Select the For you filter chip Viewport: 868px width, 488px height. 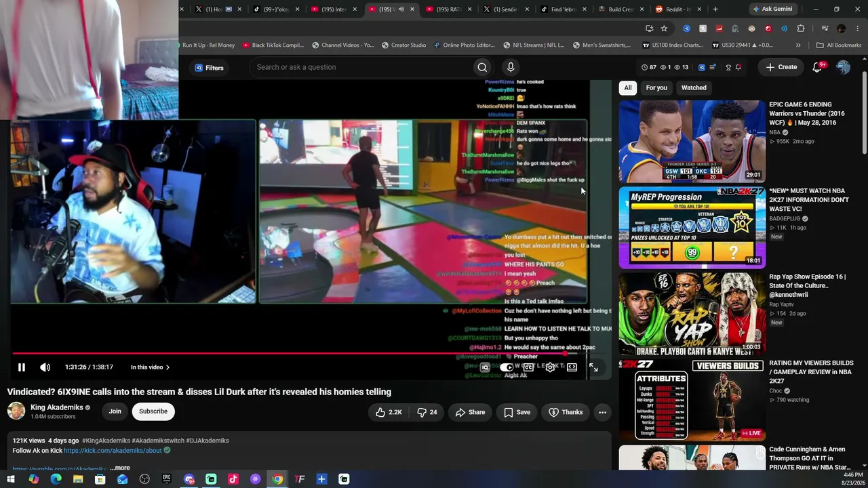point(656,87)
